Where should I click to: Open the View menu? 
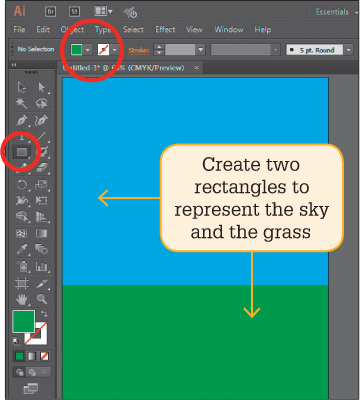pos(194,30)
